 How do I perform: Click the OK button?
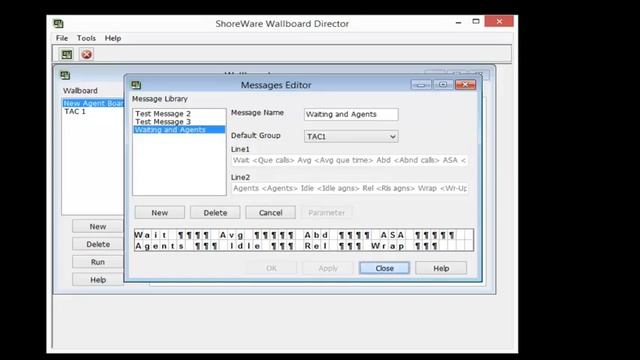(x=271, y=268)
